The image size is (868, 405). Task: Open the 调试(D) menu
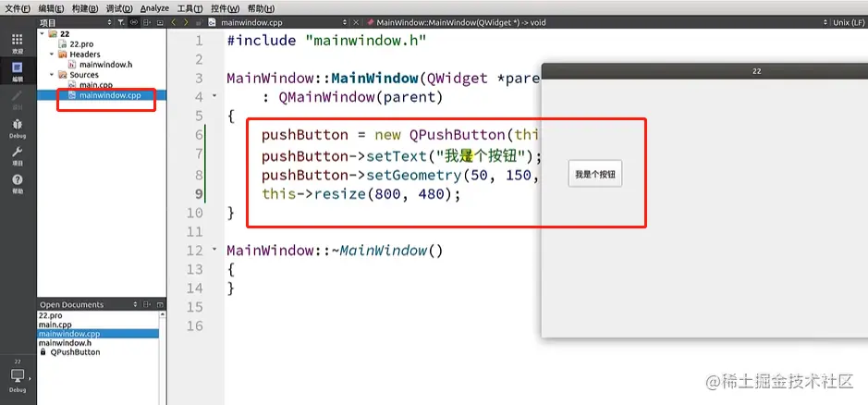[x=119, y=8]
